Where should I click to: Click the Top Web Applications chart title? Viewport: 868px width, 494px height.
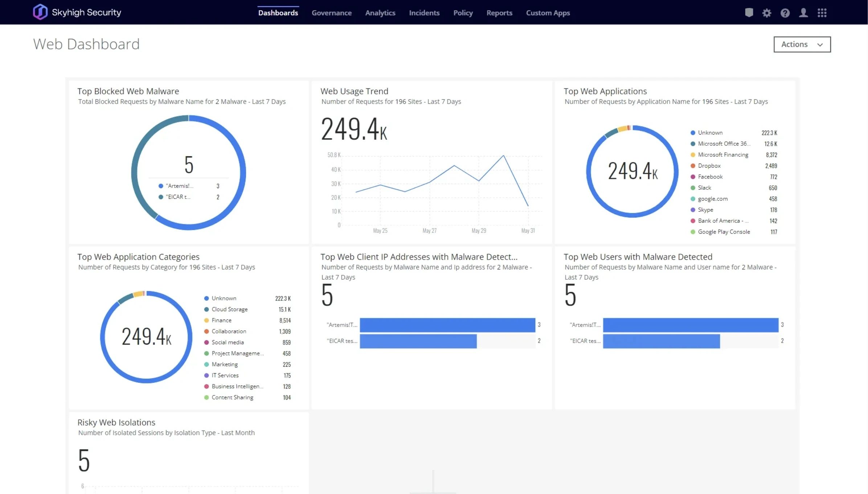(x=605, y=91)
